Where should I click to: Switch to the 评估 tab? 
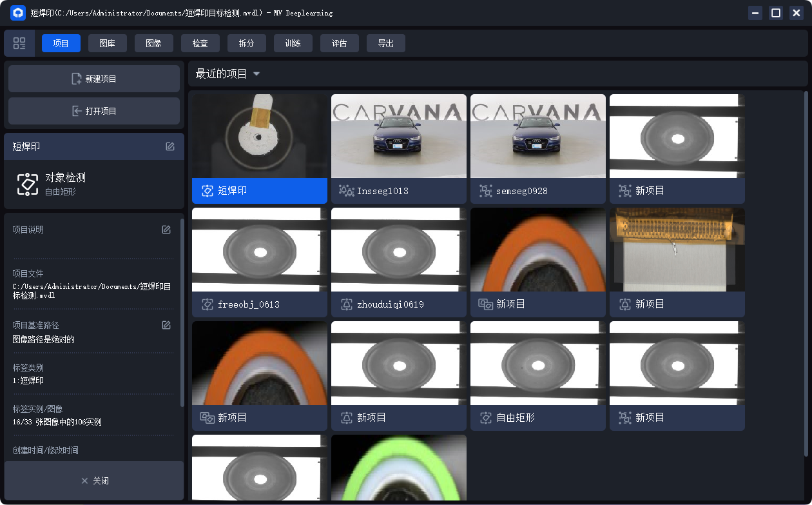[340, 43]
